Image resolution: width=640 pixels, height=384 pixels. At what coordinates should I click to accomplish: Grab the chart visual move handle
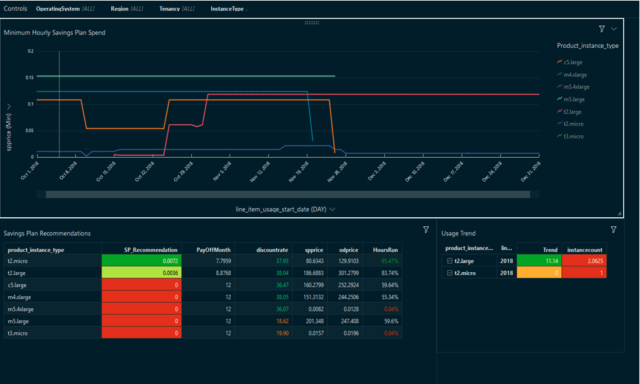[312, 23]
